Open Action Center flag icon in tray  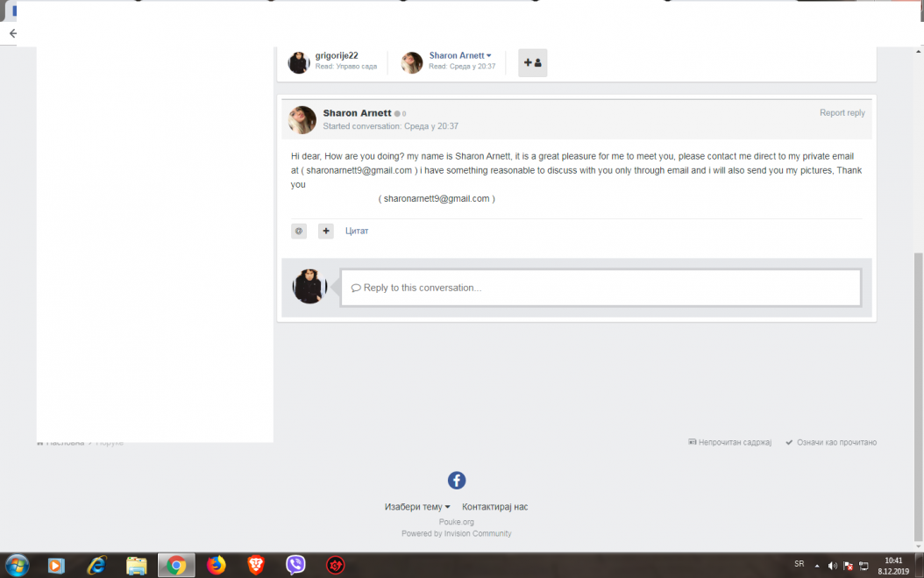click(x=848, y=566)
